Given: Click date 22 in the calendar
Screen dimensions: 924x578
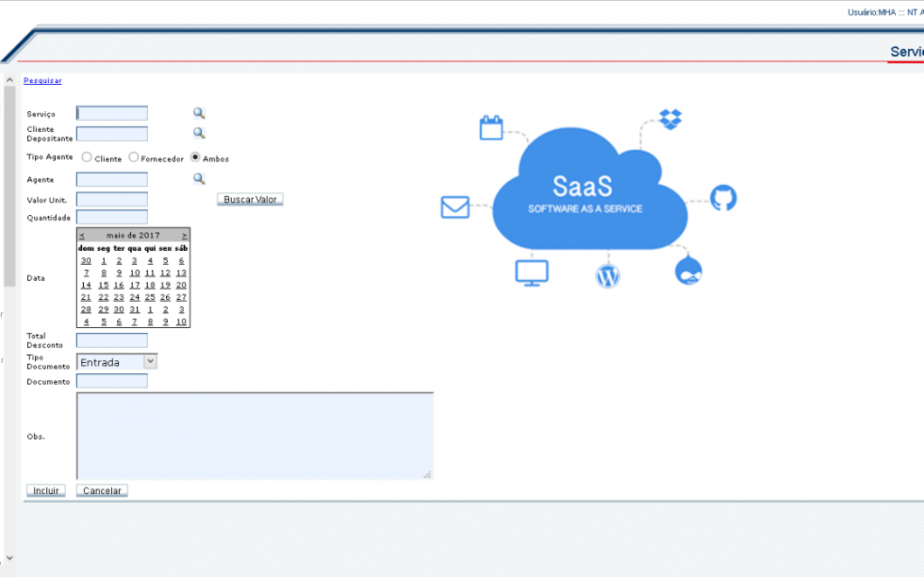Looking at the screenshot, I should [x=103, y=297].
